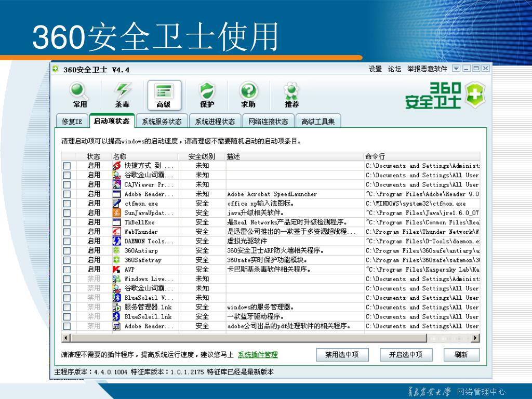Open the 求助 help section
Screen dimensions: 532x399
click(x=249, y=95)
